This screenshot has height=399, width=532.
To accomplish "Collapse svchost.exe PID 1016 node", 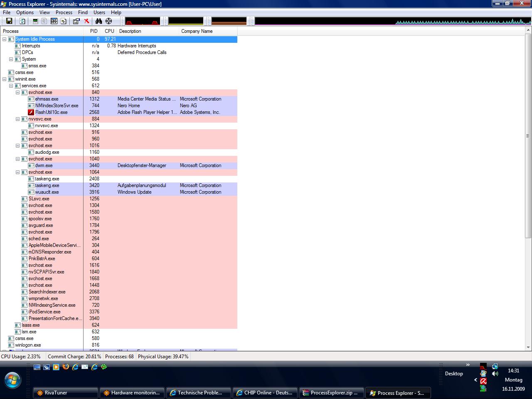I will click(18, 145).
